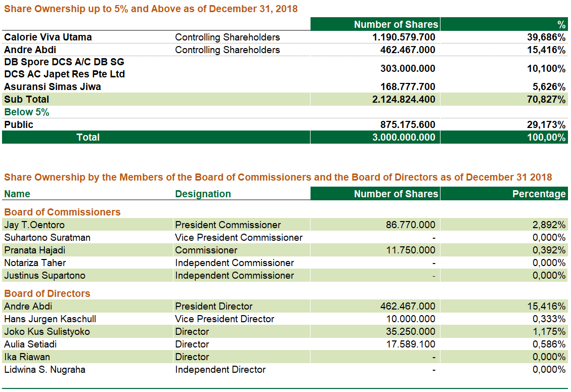The image size is (571, 392).
Task: Click the 3.000.000.000 total shares cell
Action: tap(404, 138)
